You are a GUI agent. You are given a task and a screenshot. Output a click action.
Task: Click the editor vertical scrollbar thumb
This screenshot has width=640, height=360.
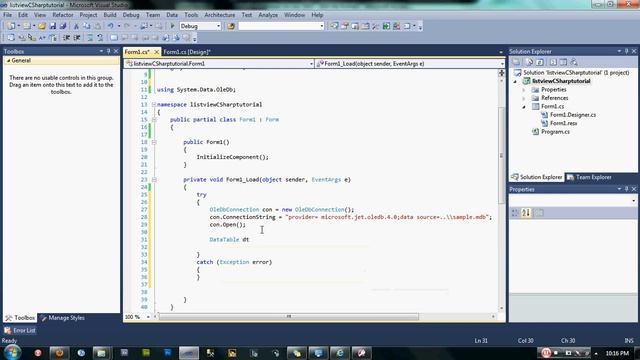501,155
